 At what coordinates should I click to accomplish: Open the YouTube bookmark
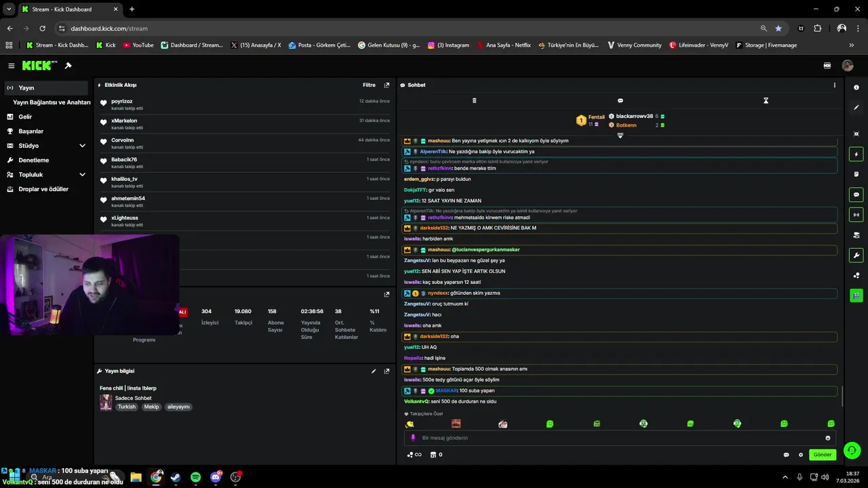click(x=138, y=45)
